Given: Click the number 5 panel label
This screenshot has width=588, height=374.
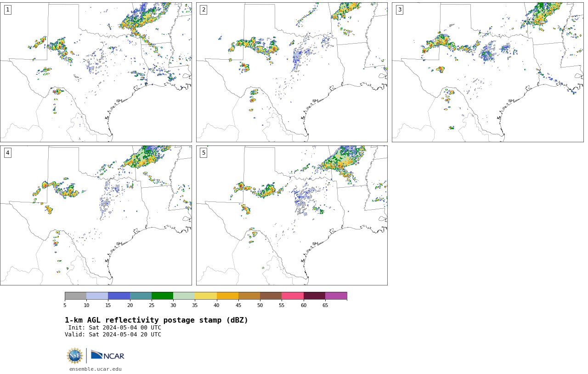Looking at the screenshot, I should click(x=204, y=153).
